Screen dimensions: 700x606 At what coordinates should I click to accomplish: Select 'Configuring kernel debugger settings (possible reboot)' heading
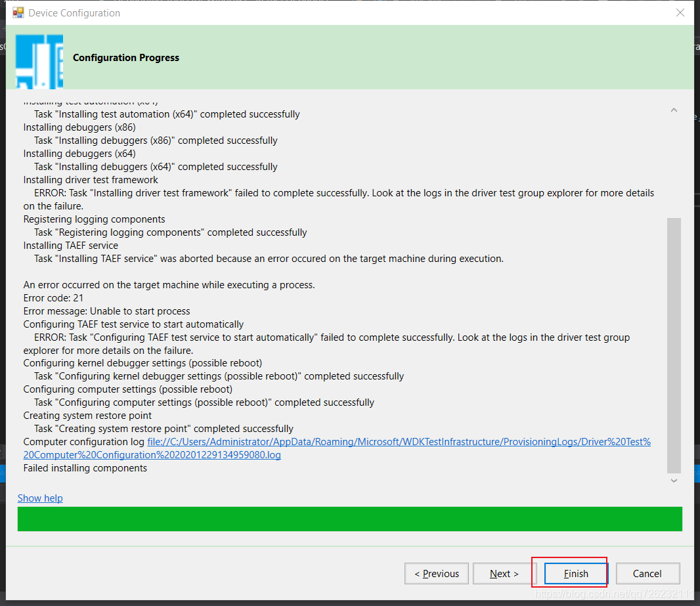pyautogui.click(x=142, y=363)
